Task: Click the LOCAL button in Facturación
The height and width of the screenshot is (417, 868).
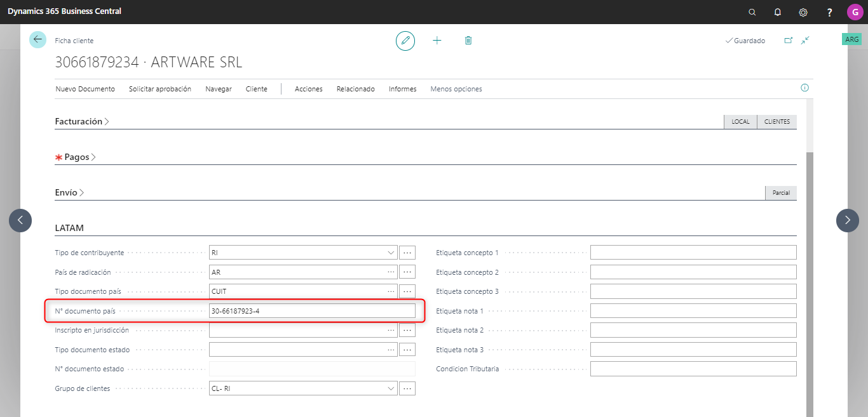Action: (741, 122)
